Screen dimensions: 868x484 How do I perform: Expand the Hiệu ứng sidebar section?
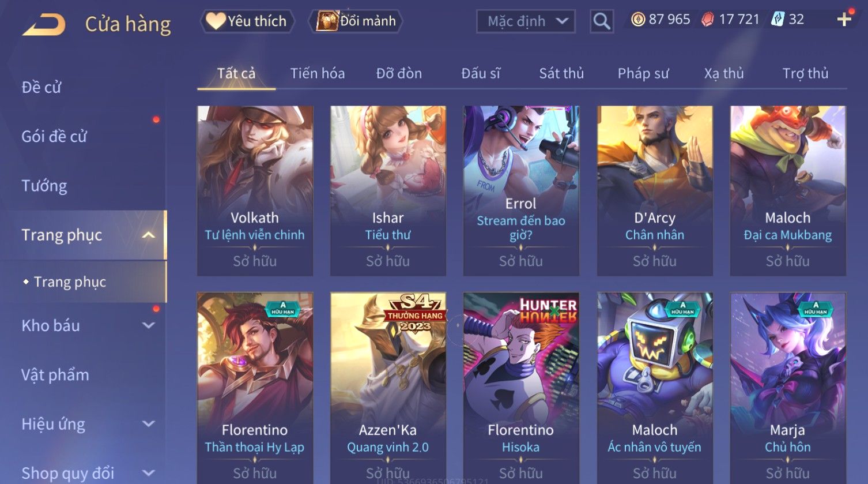tap(148, 424)
